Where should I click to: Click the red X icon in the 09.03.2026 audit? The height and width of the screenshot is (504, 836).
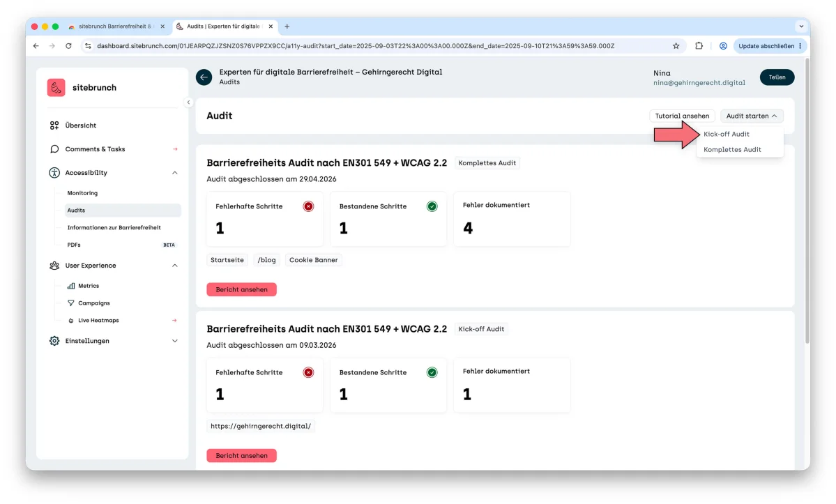tap(308, 372)
